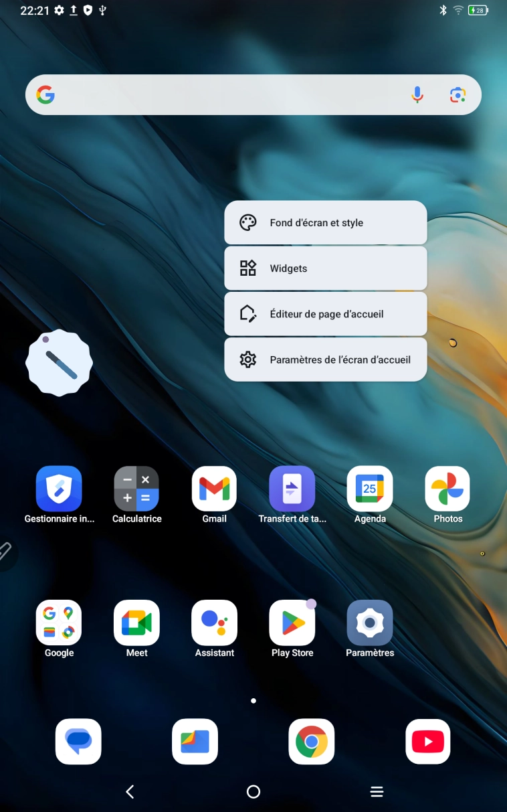
Task: Open Google Assistant app
Action: tap(214, 623)
